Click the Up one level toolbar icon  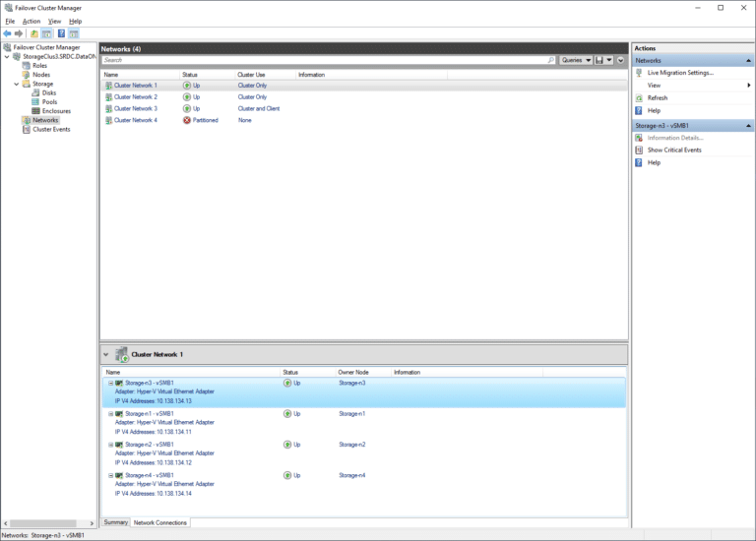click(x=34, y=33)
